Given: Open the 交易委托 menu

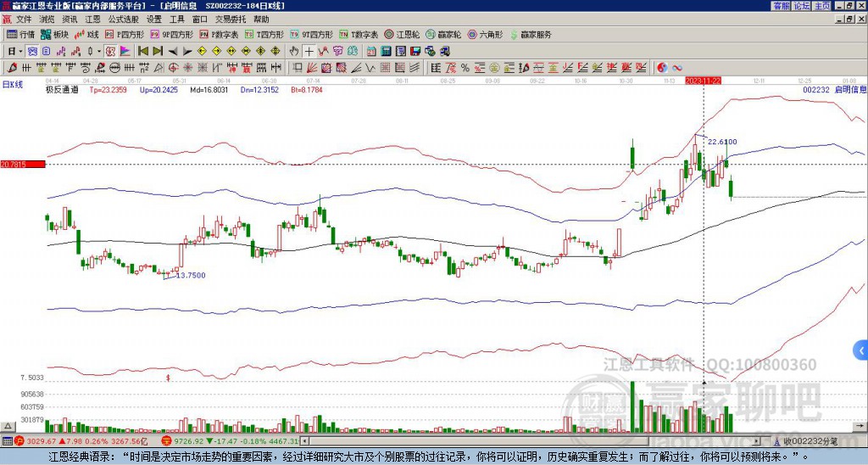Looking at the screenshot, I should (231, 20).
